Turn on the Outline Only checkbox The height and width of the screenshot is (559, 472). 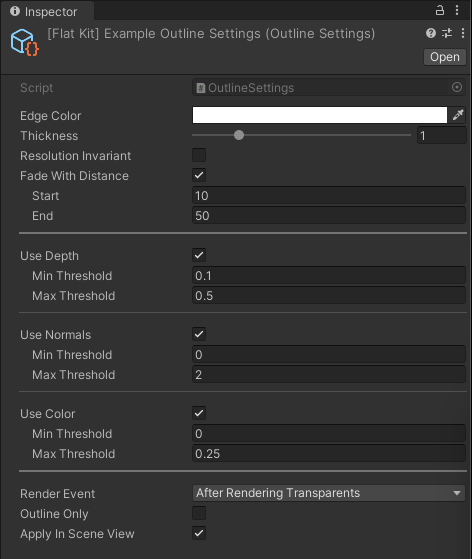[199, 513]
